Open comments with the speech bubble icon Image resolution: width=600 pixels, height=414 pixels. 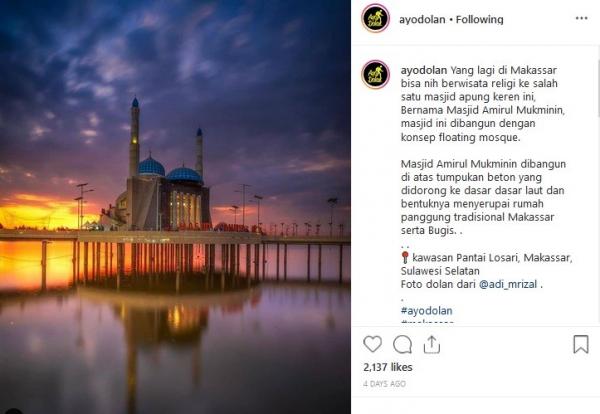[x=402, y=344]
